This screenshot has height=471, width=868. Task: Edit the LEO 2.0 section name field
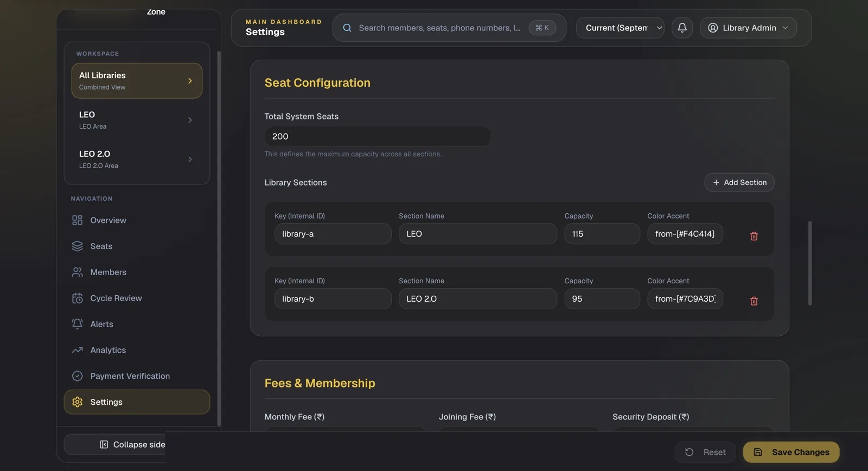477,299
